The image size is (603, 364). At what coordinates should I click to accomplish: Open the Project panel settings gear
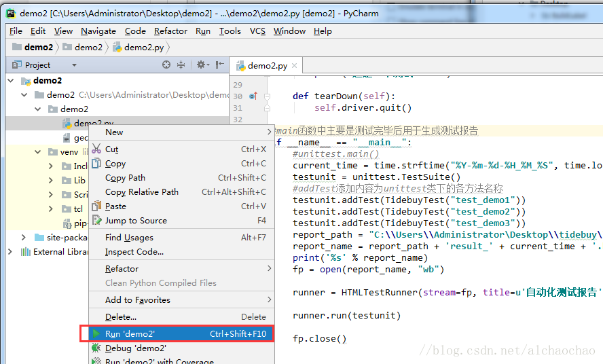click(x=202, y=65)
